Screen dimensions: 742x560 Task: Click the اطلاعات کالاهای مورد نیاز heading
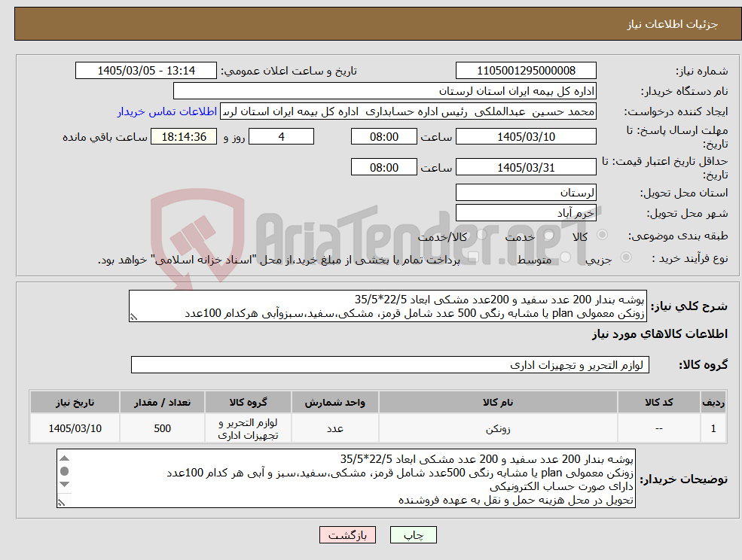coord(660,334)
